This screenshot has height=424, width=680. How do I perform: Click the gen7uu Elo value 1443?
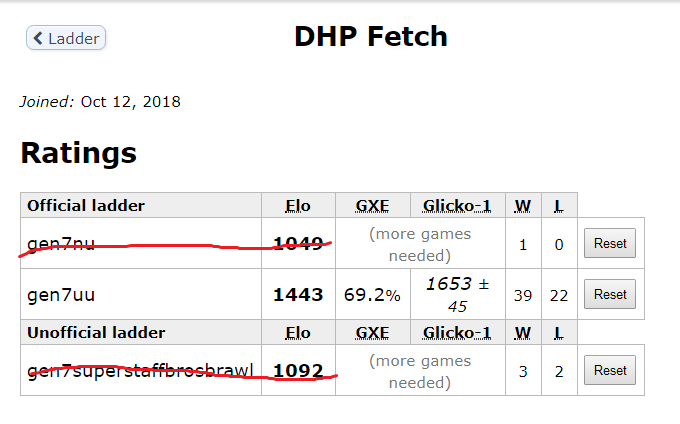pyautogui.click(x=298, y=295)
